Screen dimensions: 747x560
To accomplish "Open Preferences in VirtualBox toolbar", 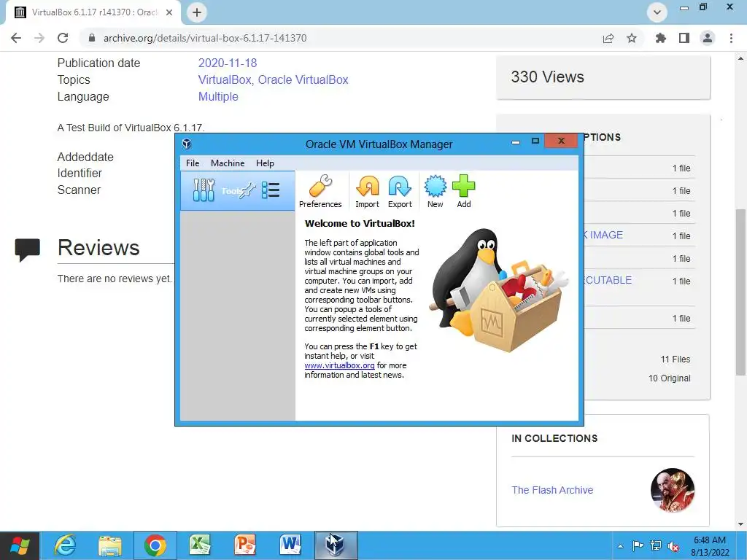I will tap(320, 191).
